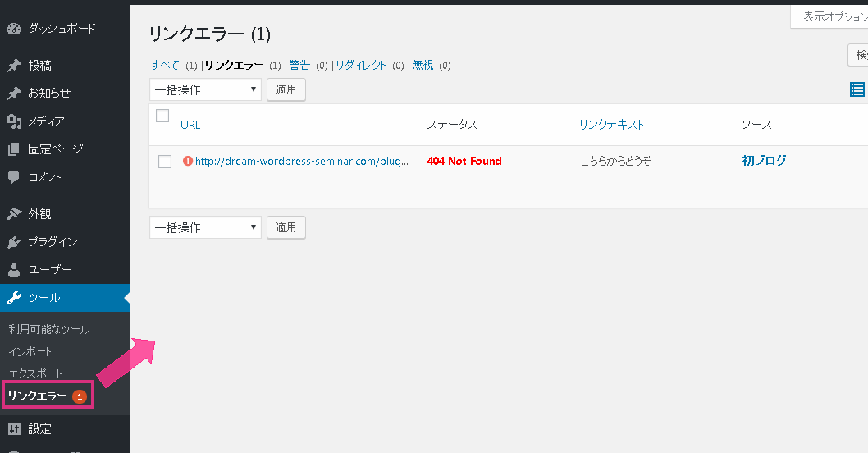
Task: Tick the select-all checkbox in table header
Action: 162,116
